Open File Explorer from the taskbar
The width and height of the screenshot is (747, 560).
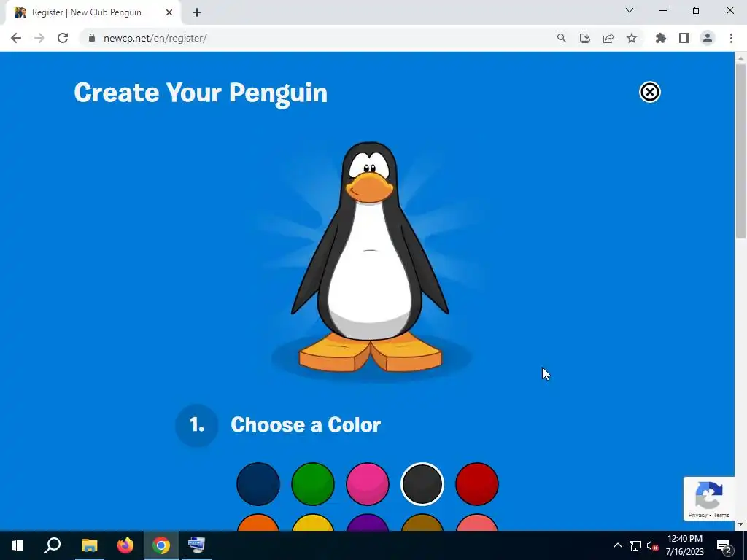pos(89,545)
